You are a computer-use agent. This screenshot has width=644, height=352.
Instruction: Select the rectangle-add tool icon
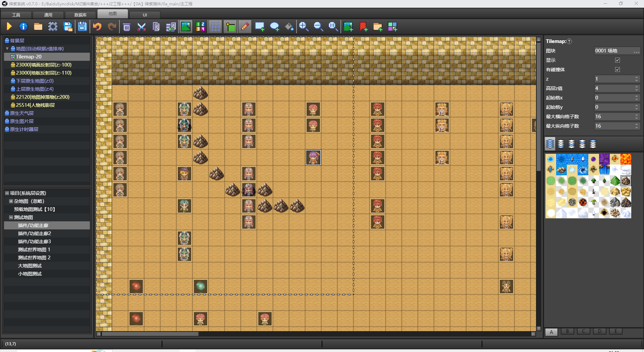tap(260, 27)
